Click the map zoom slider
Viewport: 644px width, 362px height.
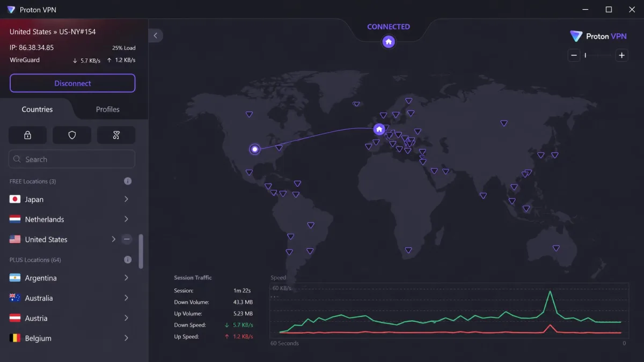(x=598, y=55)
